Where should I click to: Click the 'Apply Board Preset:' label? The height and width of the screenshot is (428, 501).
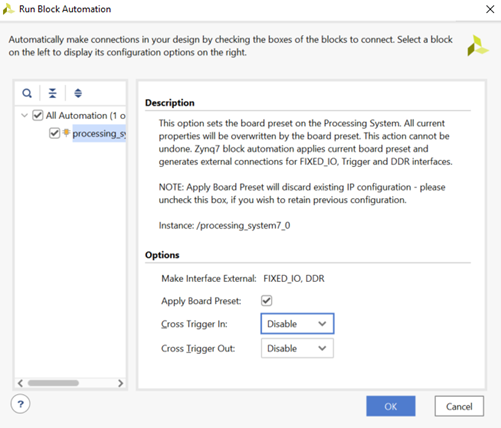click(201, 301)
